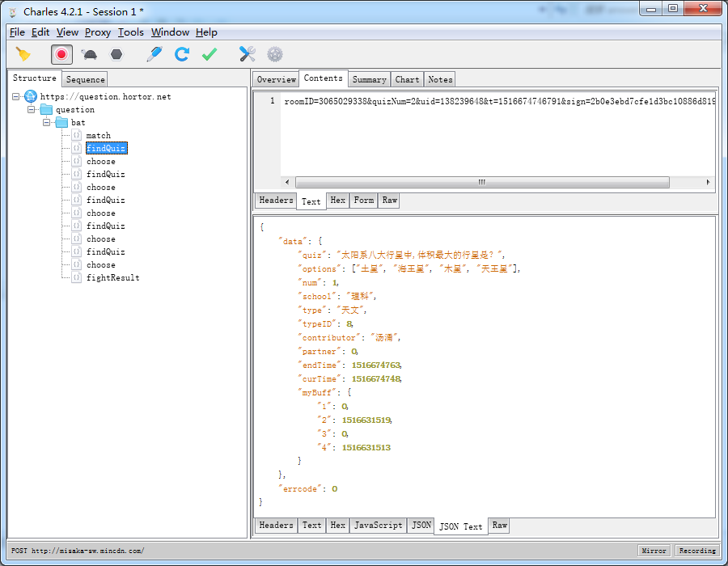Select the response JSON Text tab

pos(460,526)
